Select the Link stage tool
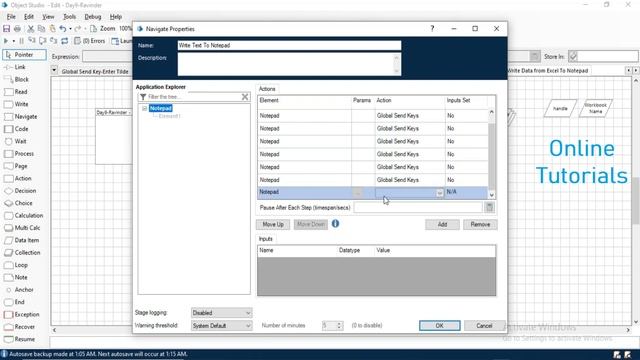640x360 pixels. click(15, 67)
